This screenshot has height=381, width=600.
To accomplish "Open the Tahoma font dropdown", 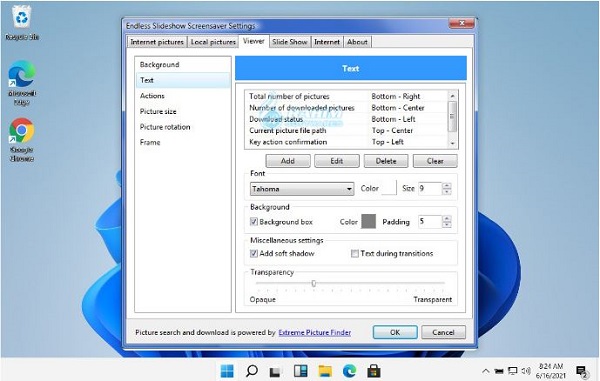I will click(x=302, y=189).
